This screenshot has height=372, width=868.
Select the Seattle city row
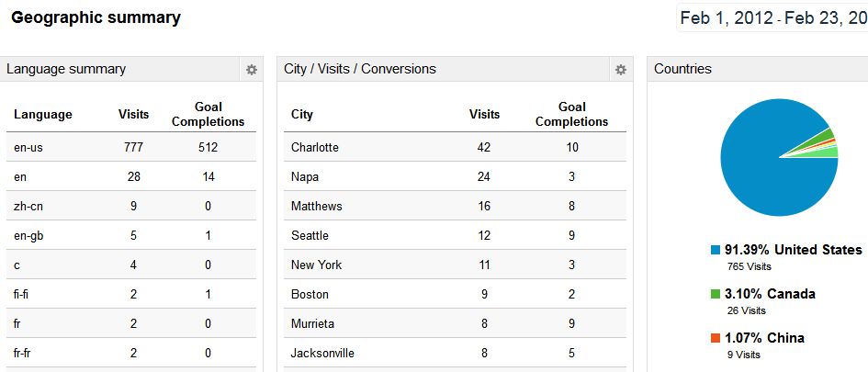[x=455, y=235]
